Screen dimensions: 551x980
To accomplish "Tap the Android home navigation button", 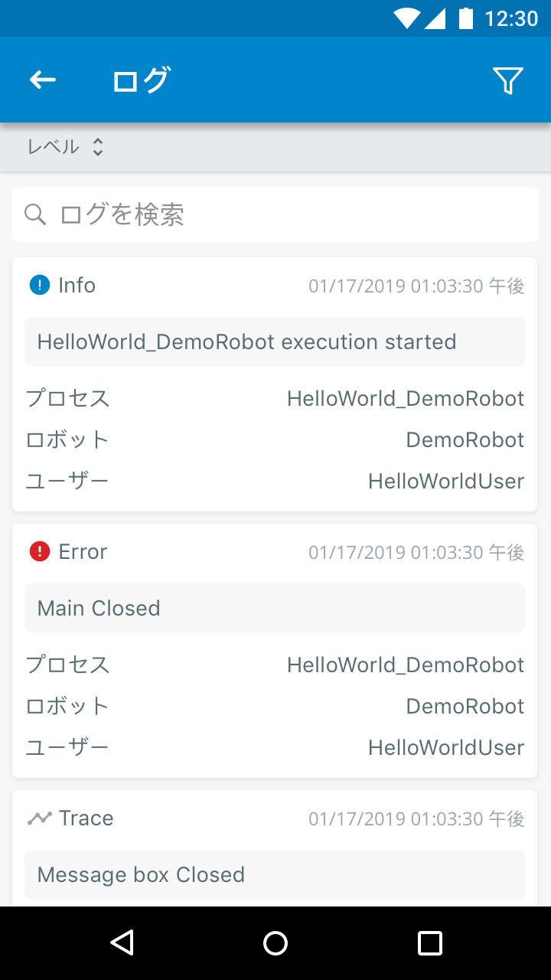I will (275, 943).
